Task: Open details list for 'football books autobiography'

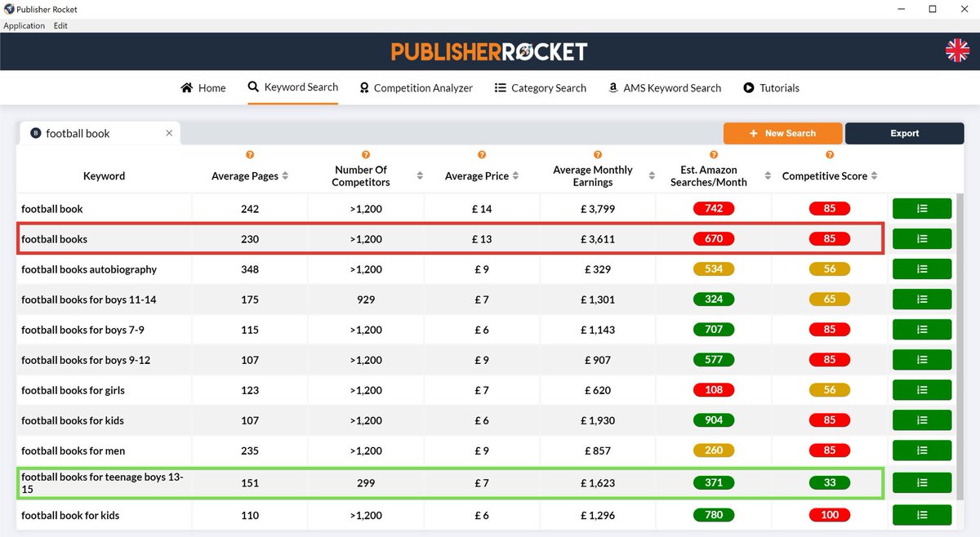Action: pyautogui.click(x=922, y=269)
